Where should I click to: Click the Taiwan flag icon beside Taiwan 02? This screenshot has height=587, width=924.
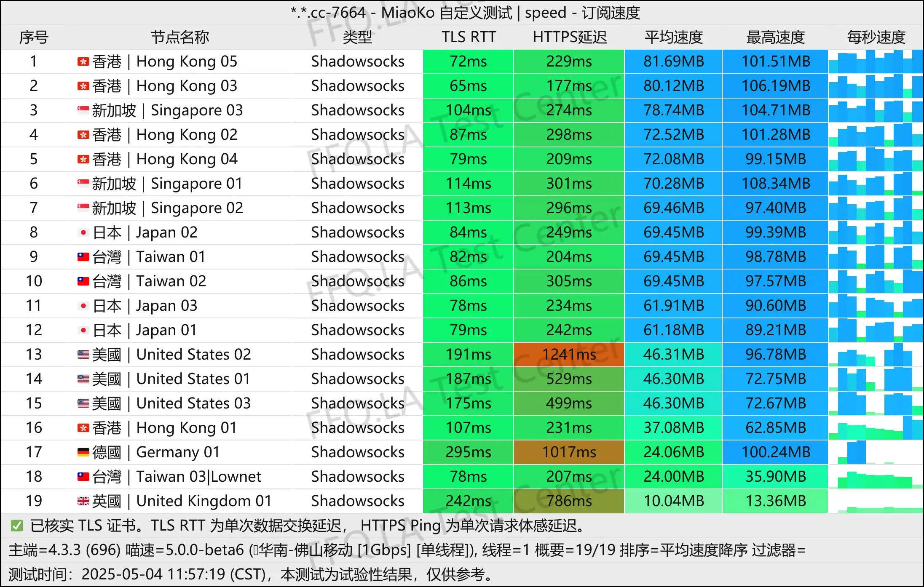click(x=83, y=282)
